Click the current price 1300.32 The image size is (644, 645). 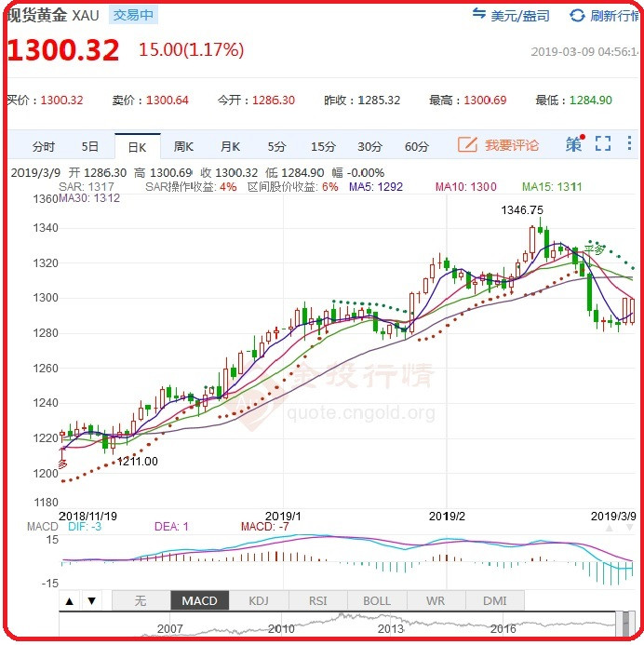63,50
